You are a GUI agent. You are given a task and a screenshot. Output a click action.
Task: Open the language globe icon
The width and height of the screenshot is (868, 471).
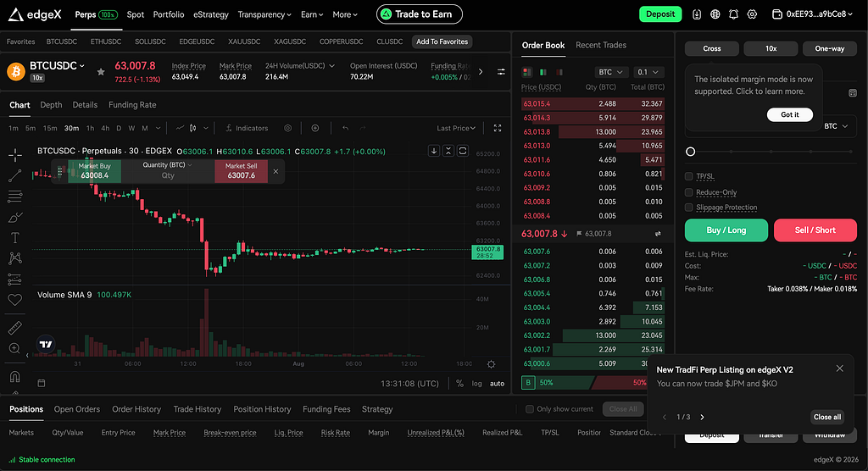tap(715, 14)
